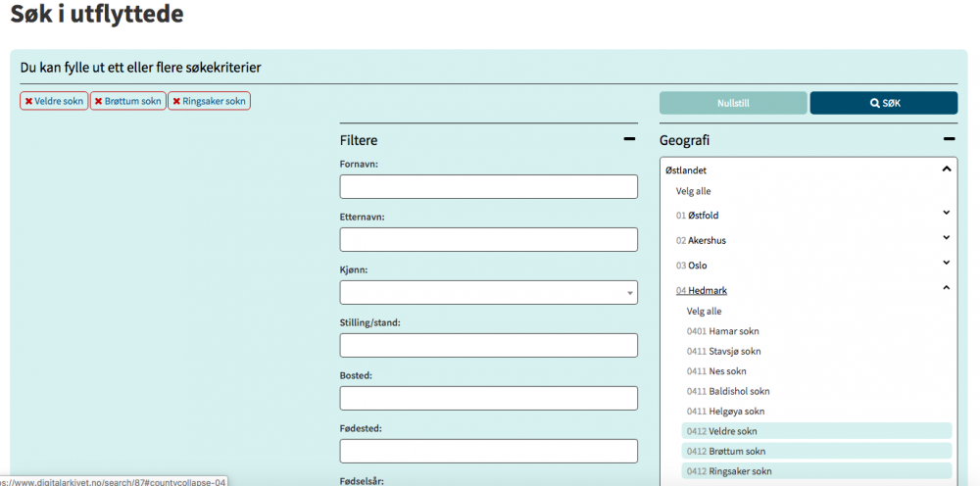Focus the Fornavn input field

coord(489,187)
